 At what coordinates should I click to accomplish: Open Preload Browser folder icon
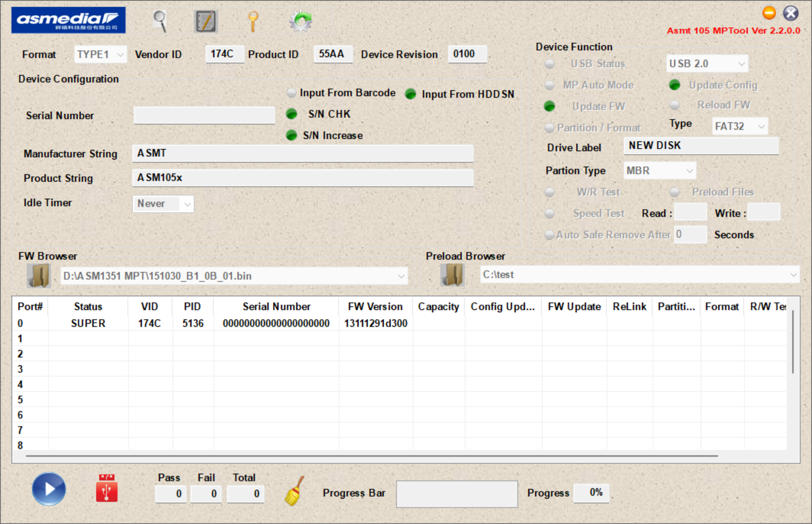click(452, 275)
